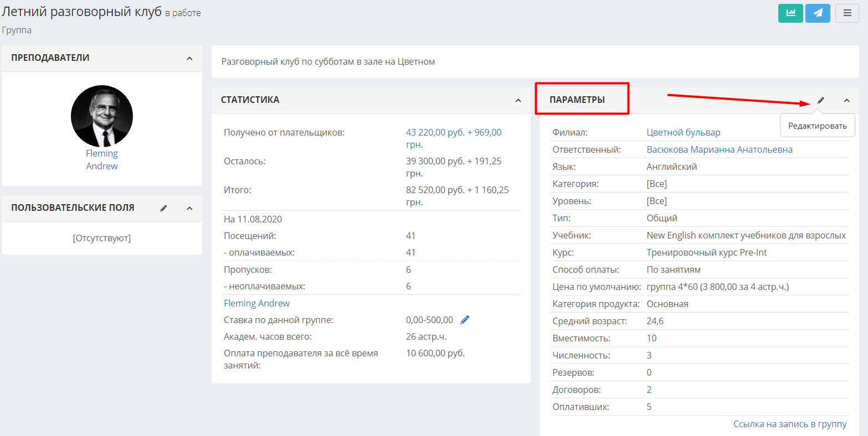
Task: Click the Способ оплаты value По занятиям
Action: point(674,269)
